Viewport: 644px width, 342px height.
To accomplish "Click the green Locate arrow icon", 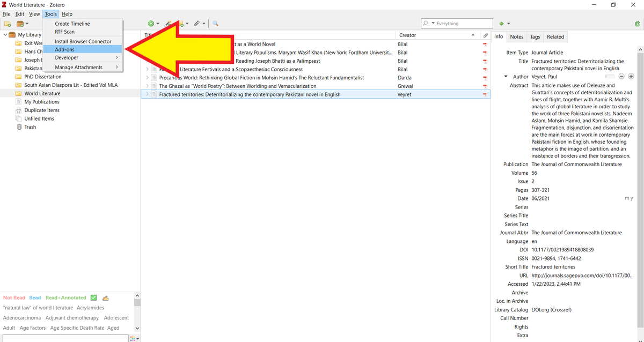I will pos(501,24).
